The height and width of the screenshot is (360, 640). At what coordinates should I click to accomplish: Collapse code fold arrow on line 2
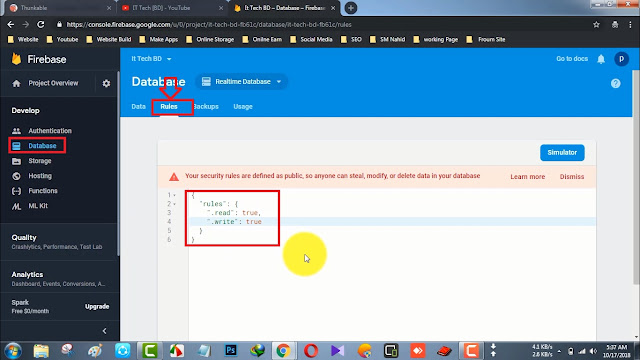pyautogui.click(x=175, y=204)
